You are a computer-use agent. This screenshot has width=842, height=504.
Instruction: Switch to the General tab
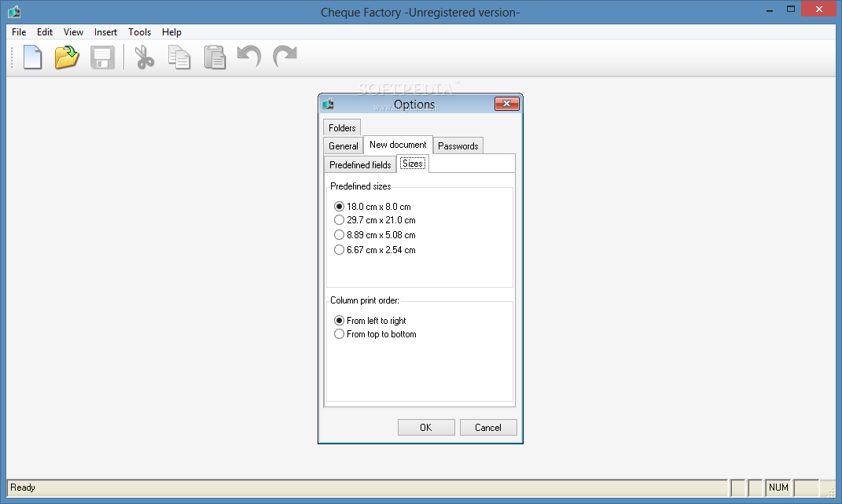(343, 146)
